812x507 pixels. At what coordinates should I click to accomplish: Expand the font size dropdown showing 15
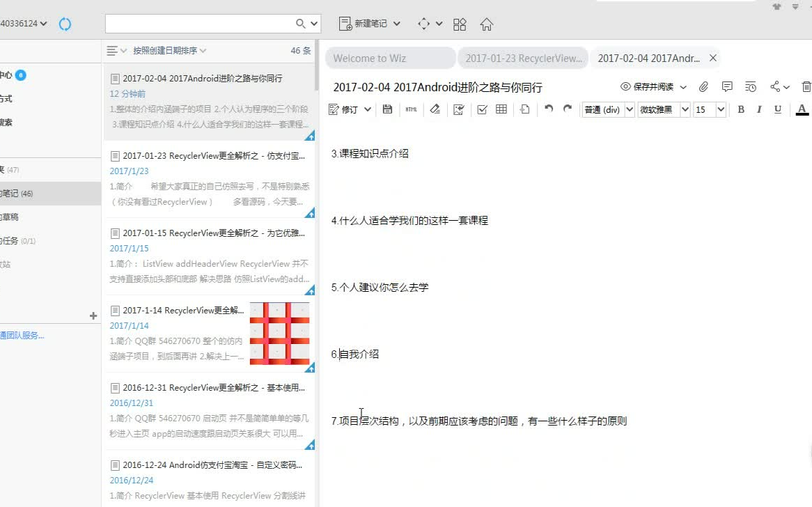coord(709,109)
